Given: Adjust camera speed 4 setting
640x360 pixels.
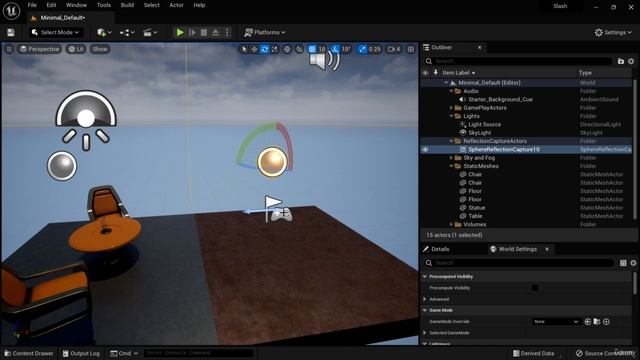Looking at the screenshot, I should pos(394,49).
